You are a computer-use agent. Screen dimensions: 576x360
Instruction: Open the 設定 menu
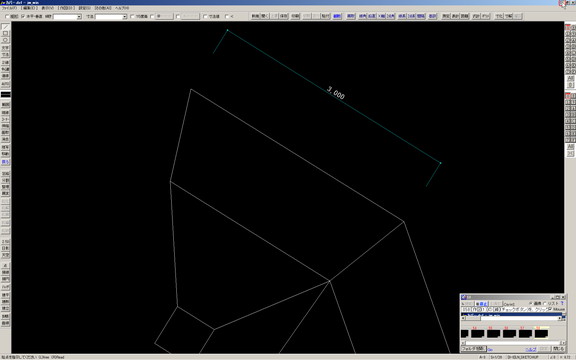tap(84, 8)
